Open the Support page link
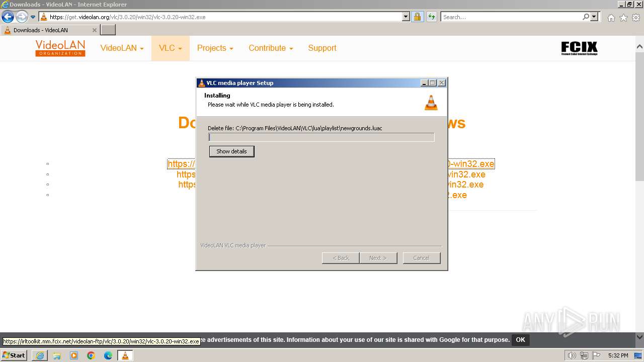Image resolution: width=644 pixels, height=362 pixels. tap(322, 48)
